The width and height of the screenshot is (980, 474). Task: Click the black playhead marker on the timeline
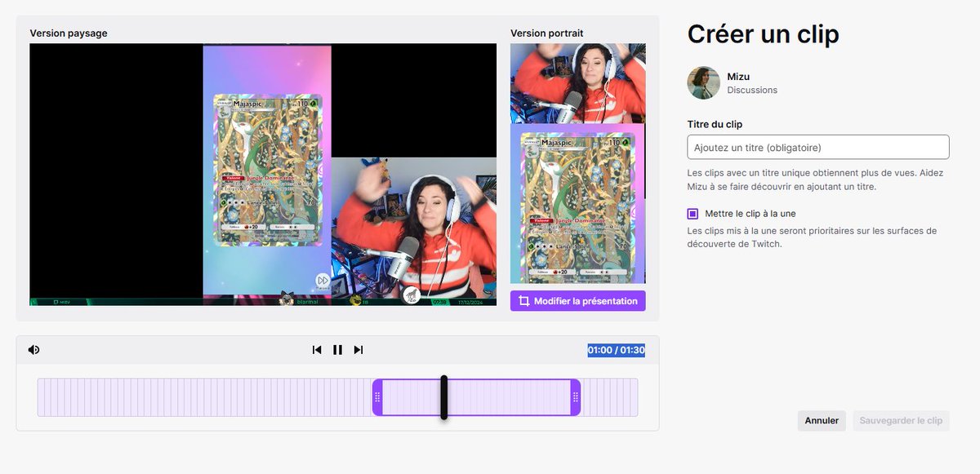click(443, 397)
